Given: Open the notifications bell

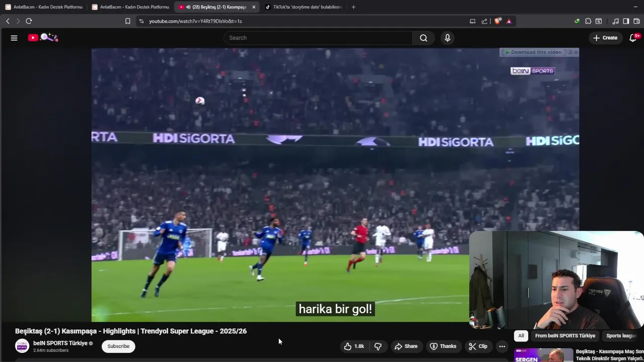Looking at the screenshot, I should point(633,38).
